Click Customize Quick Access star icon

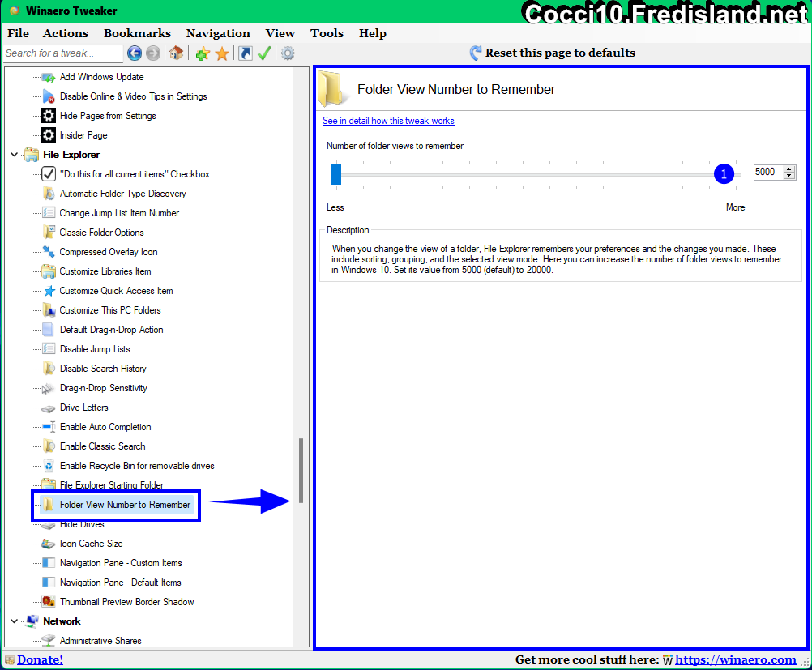point(49,291)
